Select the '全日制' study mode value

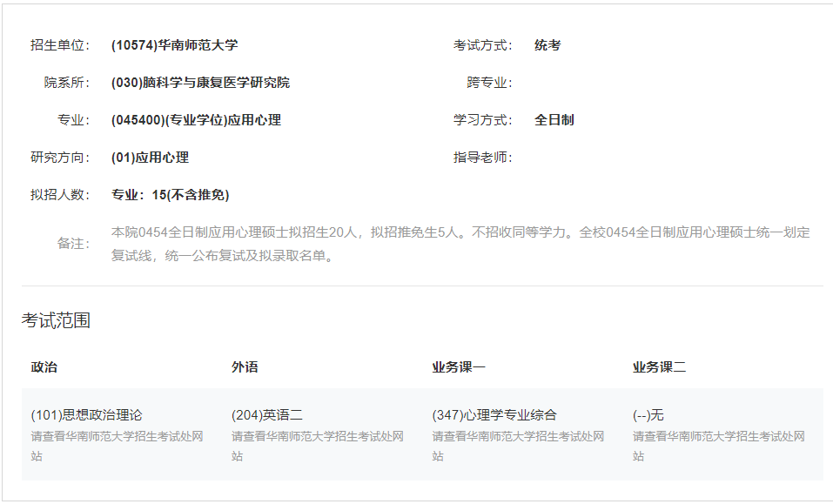pyautogui.click(x=554, y=120)
